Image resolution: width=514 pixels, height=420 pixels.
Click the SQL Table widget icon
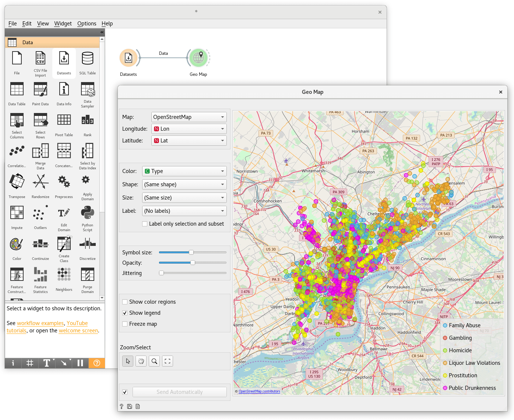(87, 59)
